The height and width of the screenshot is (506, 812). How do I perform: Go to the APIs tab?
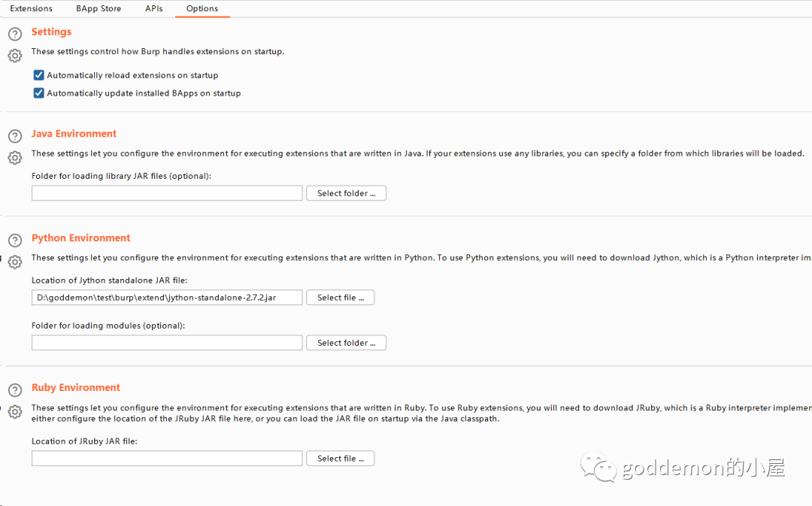tap(154, 8)
